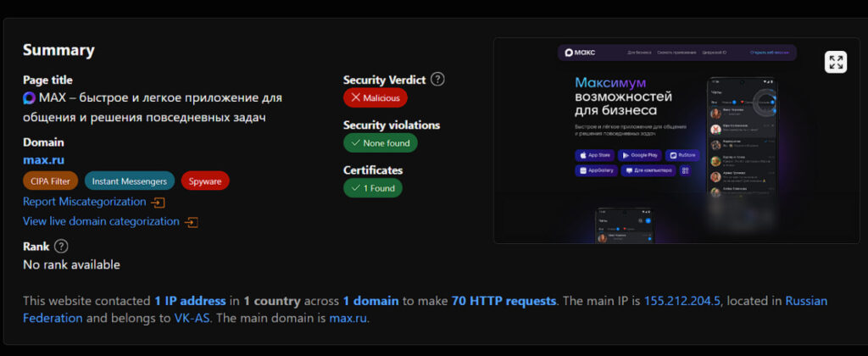
Task: Open the 1 Found certificates badge
Action: point(372,188)
